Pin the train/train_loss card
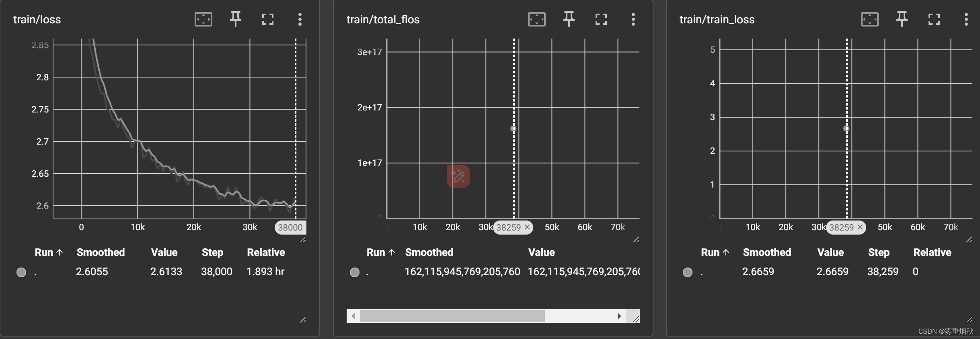 [902, 19]
